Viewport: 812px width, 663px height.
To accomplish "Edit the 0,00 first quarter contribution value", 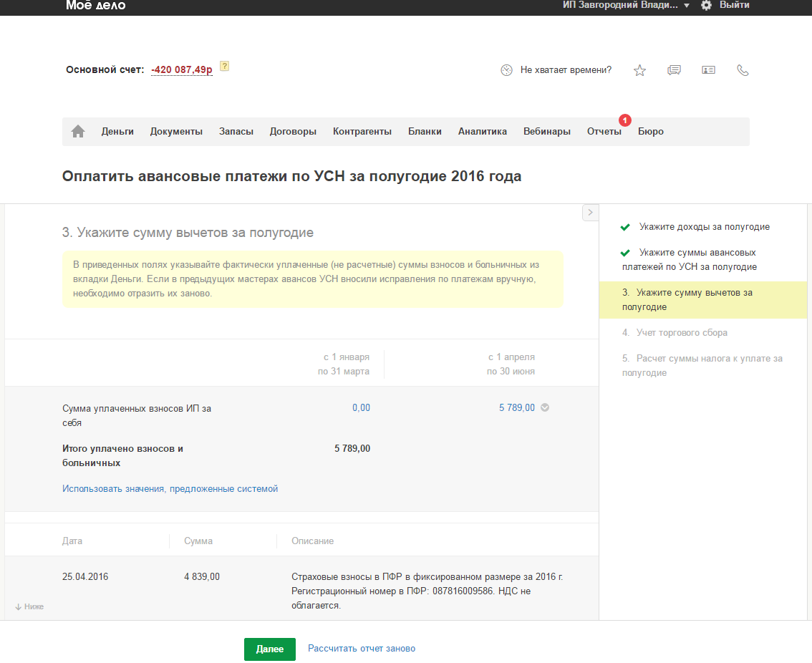I will click(361, 408).
